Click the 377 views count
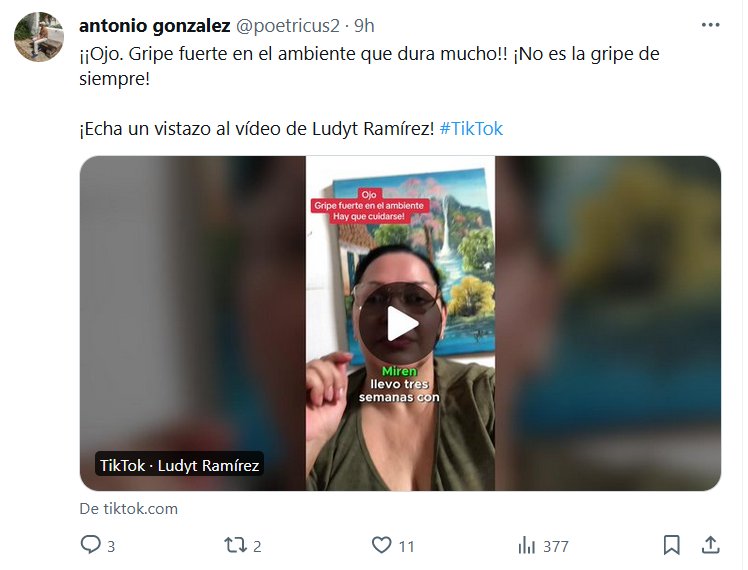 (556, 546)
